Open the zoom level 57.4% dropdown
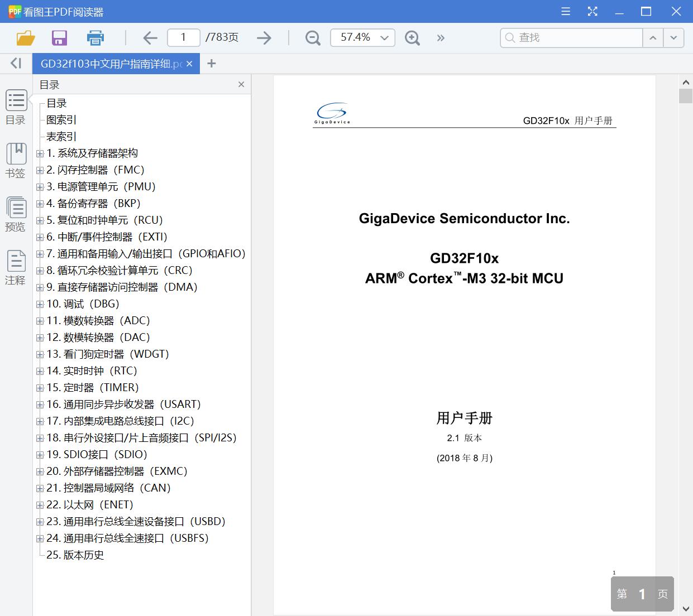This screenshot has width=693, height=616. click(384, 38)
